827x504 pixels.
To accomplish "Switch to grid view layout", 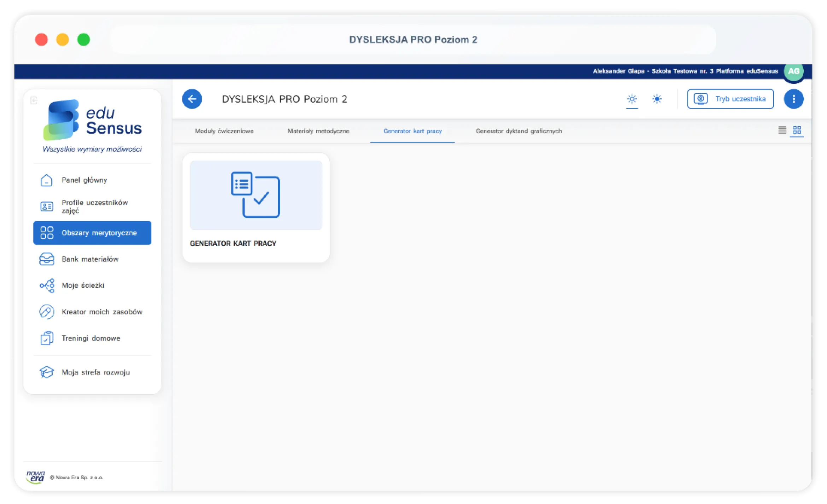I will pos(797,130).
